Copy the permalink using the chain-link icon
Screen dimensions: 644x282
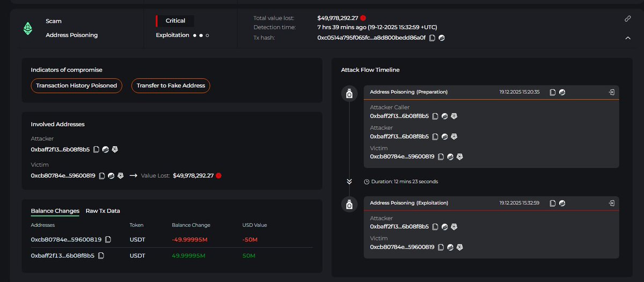627,18
